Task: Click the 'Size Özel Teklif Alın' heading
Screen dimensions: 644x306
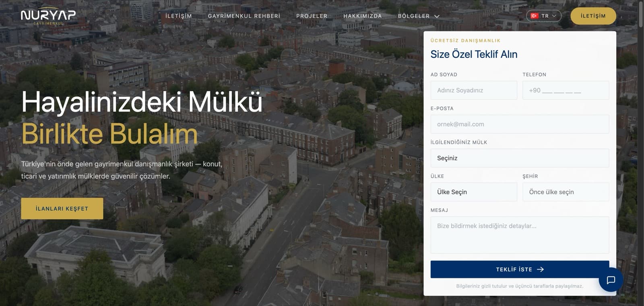Action: 474,54
